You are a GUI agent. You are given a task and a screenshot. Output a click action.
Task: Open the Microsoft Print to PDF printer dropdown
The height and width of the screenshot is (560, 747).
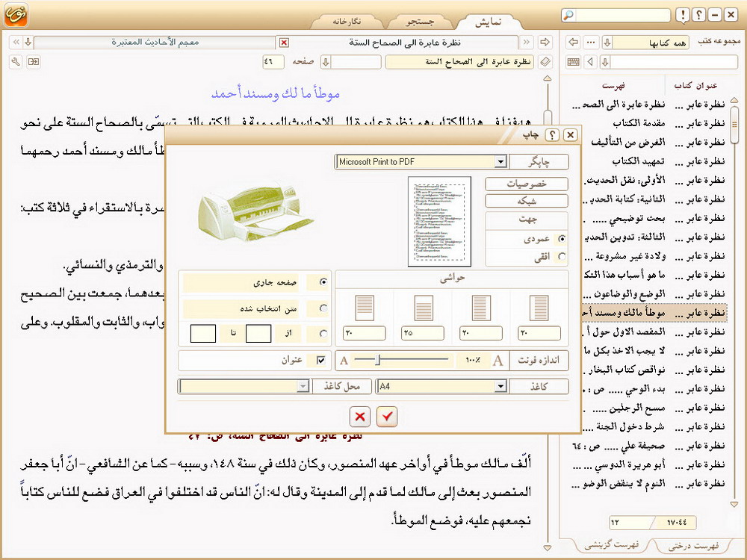coord(500,162)
